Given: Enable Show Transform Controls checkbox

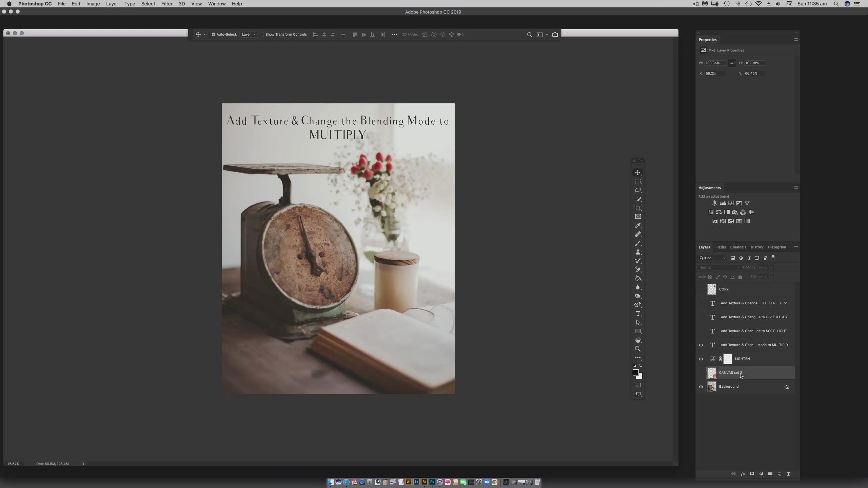Looking at the screenshot, I should (x=262, y=34).
